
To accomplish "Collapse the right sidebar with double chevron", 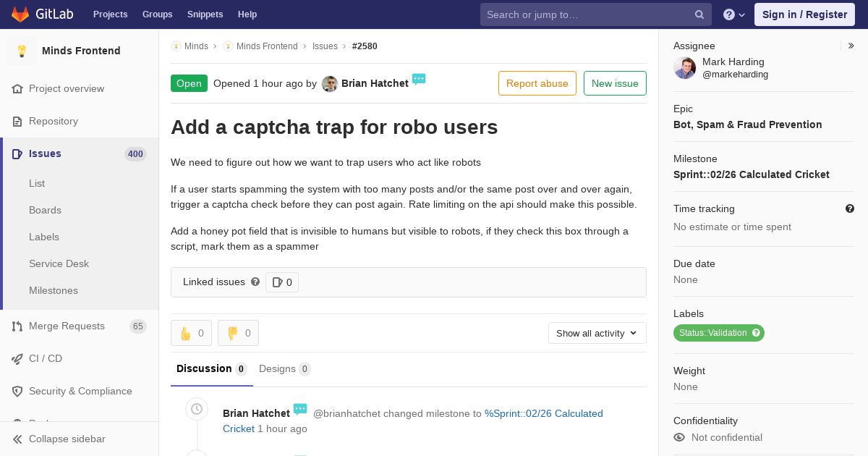I will tap(851, 46).
